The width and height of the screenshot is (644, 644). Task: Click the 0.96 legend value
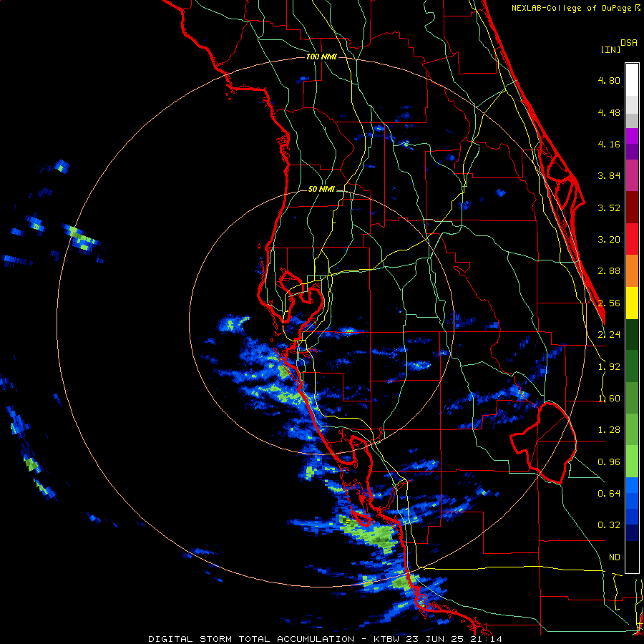point(609,462)
